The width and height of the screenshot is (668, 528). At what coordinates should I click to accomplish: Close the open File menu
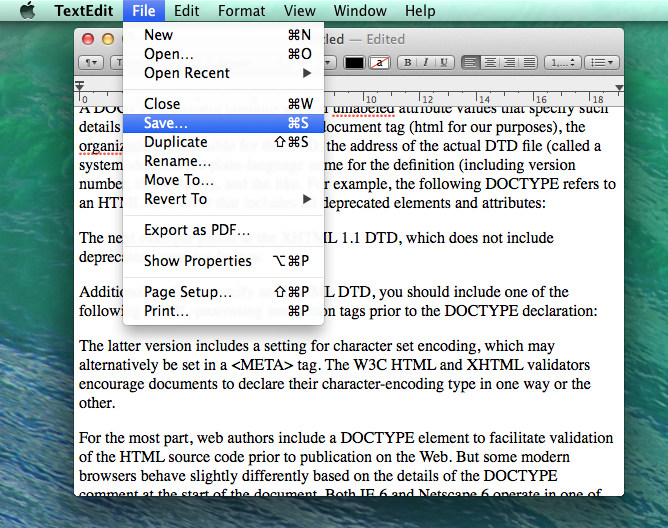144,10
